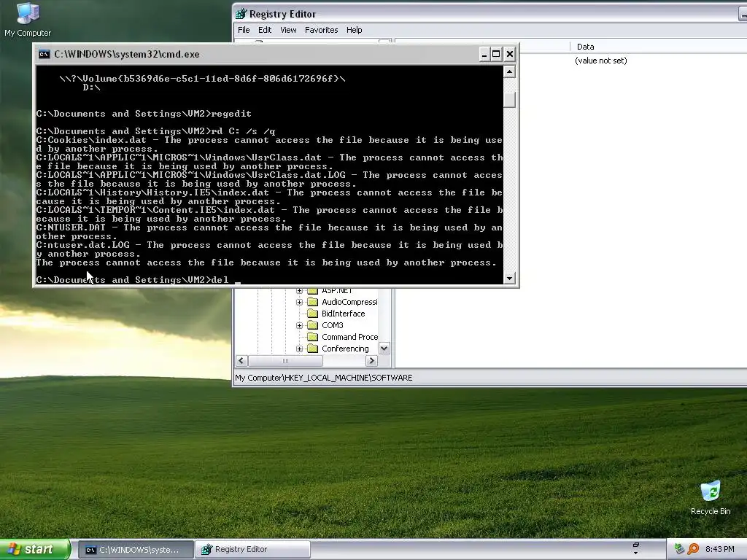The image size is (747, 560).
Task: Select the COM3 key label
Action: click(332, 325)
